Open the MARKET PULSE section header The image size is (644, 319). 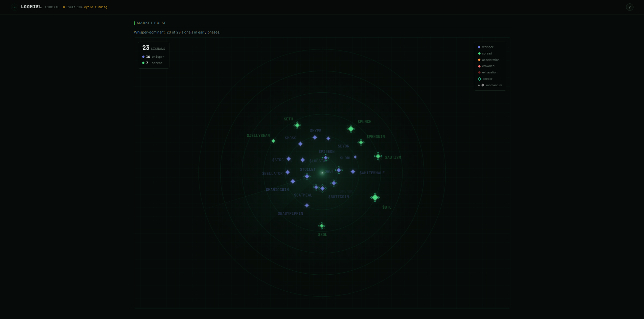(151, 23)
